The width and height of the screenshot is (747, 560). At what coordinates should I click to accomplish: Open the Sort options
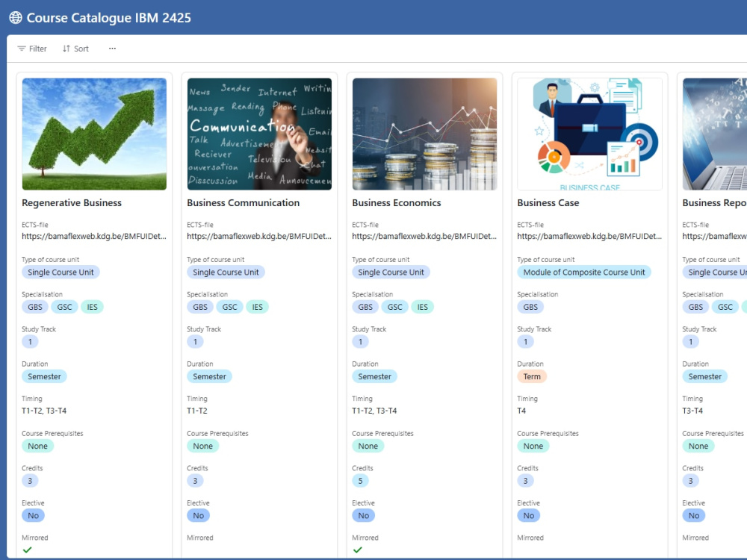[75, 49]
